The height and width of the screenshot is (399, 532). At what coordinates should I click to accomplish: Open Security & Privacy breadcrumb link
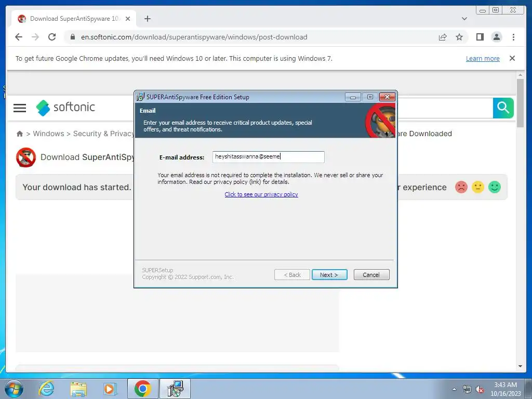(x=103, y=134)
